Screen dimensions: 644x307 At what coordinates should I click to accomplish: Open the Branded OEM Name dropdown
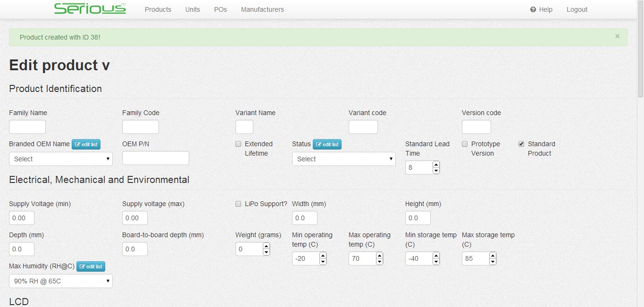pyautogui.click(x=61, y=159)
